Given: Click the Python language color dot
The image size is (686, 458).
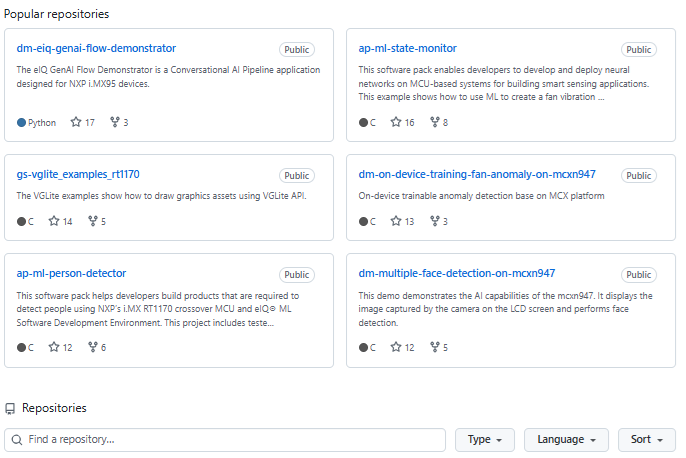Looking at the screenshot, I should coord(22,122).
